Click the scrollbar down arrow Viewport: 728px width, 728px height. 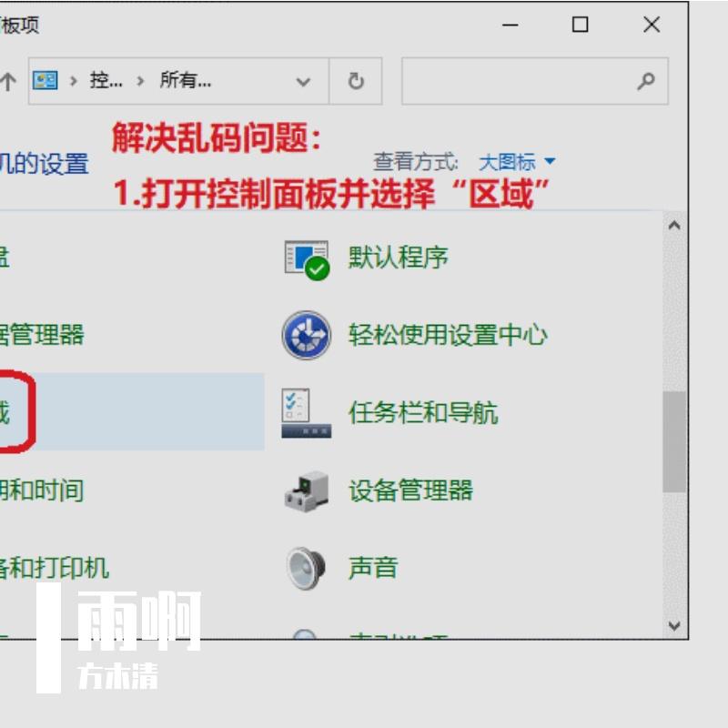(x=674, y=626)
